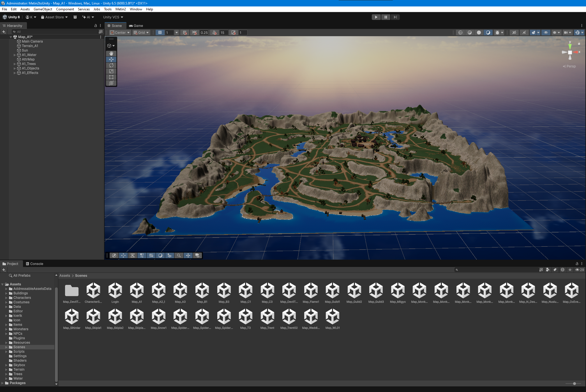The width and height of the screenshot is (586, 392).
Task: Expand the A1_Effects object
Action: [x=15, y=73]
